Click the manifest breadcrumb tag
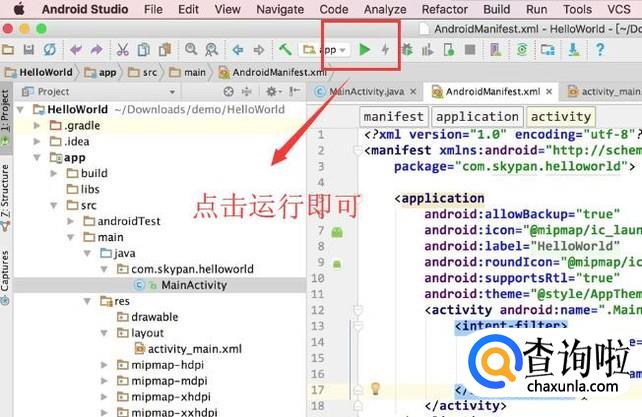This screenshot has width=642, height=417. pyautogui.click(x=393, y=117)
